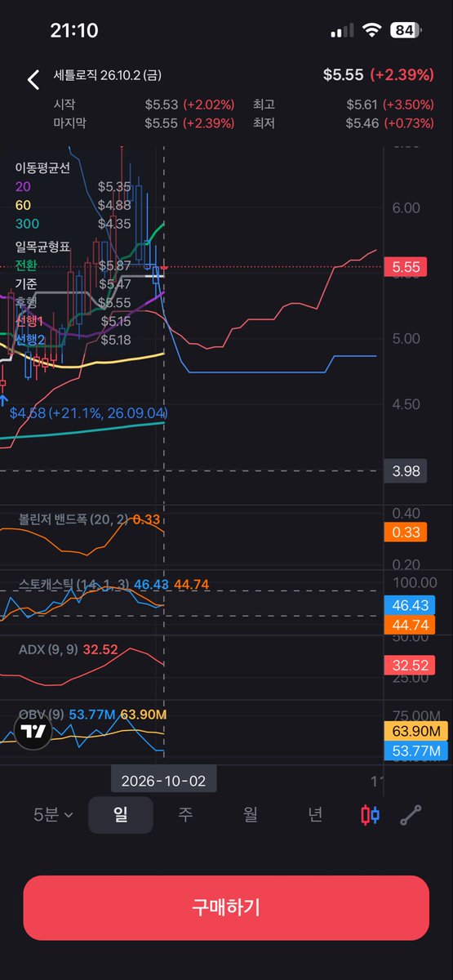The width and height of the screenshot is (453, 980).
Task: Tap the 일목균형표 legend title
Action: pos(42,247)
